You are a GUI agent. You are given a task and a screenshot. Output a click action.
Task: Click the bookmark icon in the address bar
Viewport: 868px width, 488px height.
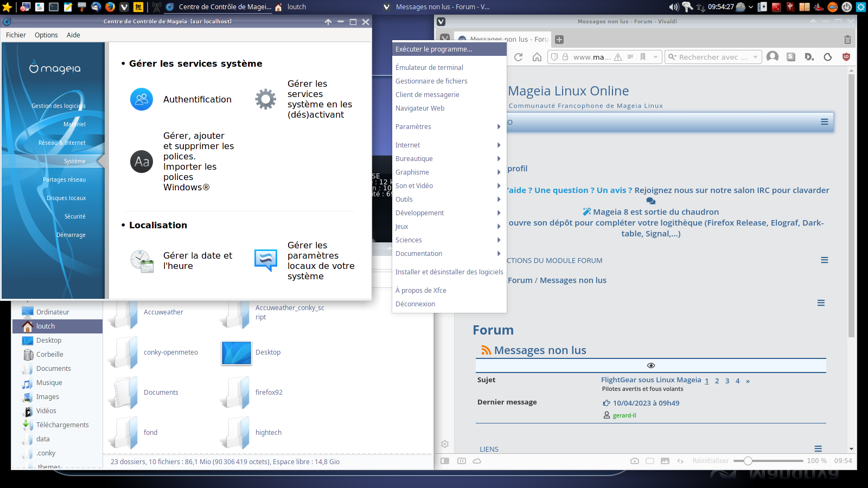pyautogui.click(x=643, y=57)
